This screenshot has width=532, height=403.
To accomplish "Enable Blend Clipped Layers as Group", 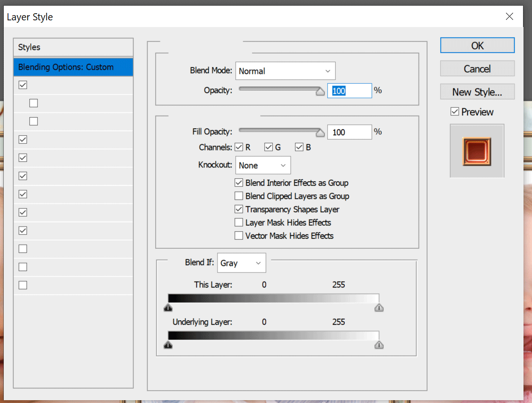I will [239, 196].
